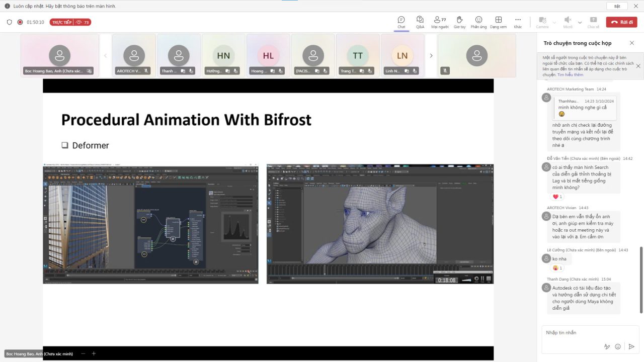Click the send message arrow icon
The image size is (644, 362).
pyautogui.click(x=631, y=346)
